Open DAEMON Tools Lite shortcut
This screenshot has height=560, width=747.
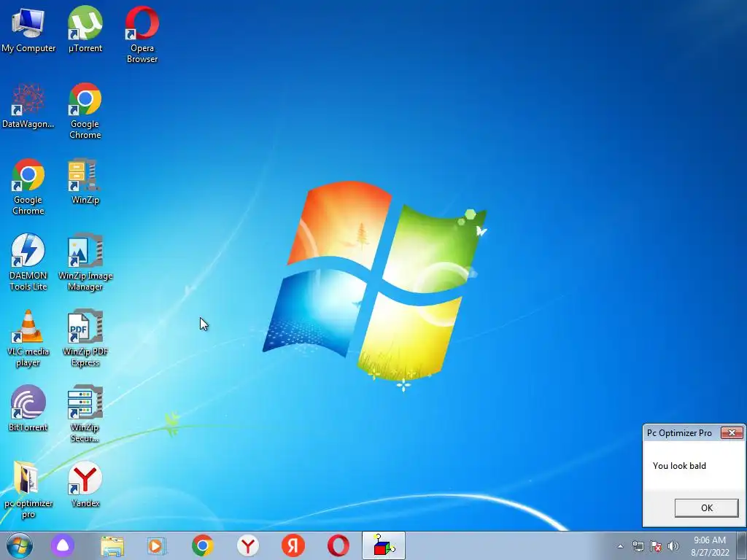pyautogui.click(x=28, y=262)
